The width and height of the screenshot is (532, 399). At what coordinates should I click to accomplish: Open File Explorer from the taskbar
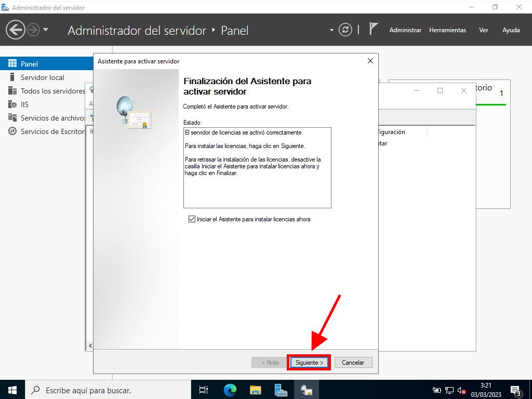(x=255, y=390)
